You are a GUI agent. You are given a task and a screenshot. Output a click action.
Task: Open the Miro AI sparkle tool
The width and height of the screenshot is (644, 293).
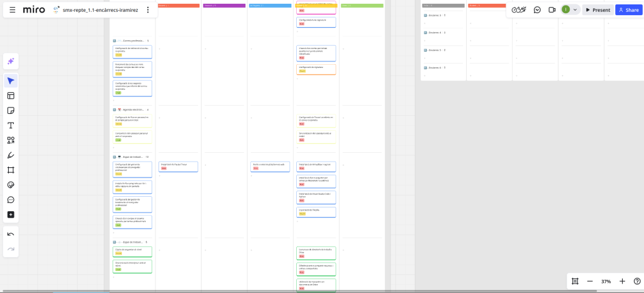(x=11, y=61)
